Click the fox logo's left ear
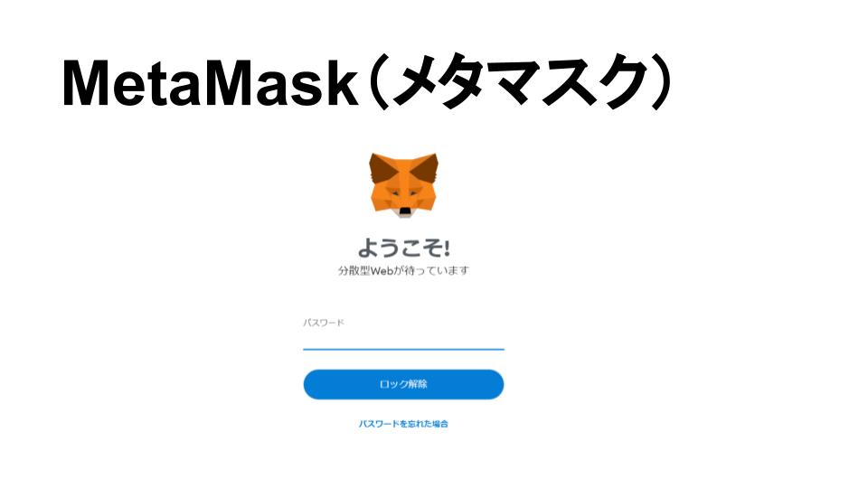Screen dimensions: 868x488 coord(382,167)
